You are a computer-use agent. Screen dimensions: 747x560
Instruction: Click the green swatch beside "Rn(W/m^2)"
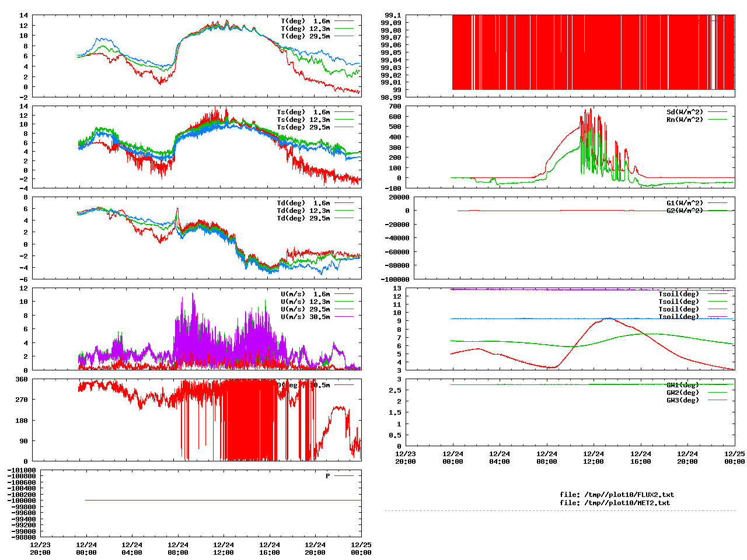tap(717, 120)
